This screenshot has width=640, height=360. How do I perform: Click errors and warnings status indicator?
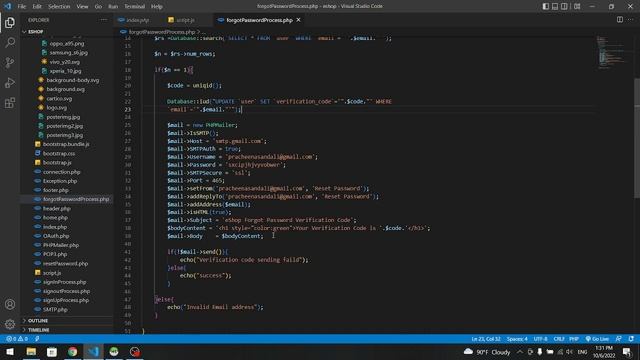pos(17,339)
